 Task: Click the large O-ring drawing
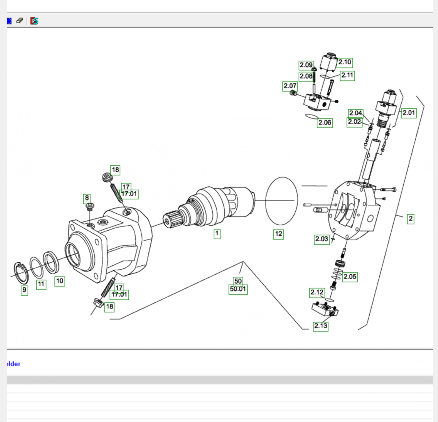tap(281, 201)
